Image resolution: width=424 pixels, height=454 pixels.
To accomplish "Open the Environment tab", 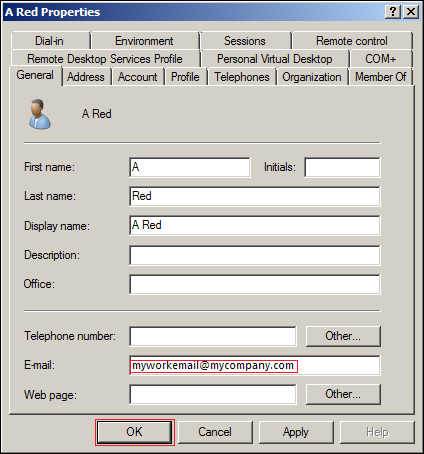I will (145, 41).
